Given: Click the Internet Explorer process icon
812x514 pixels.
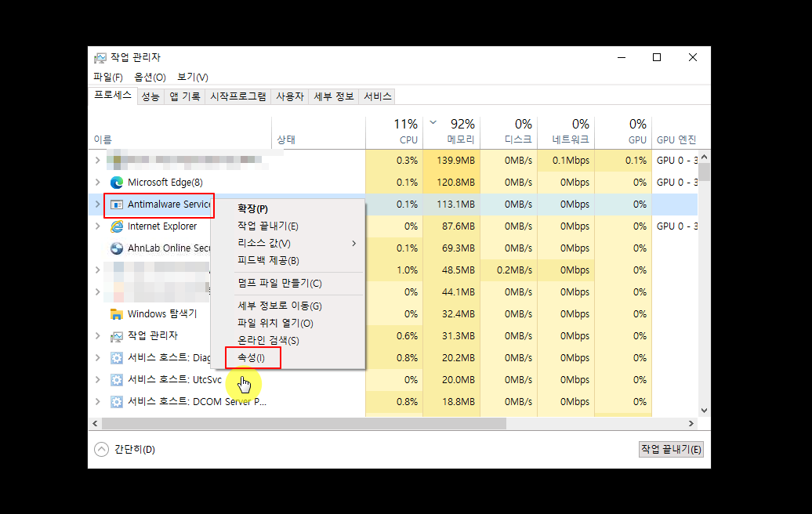Looking at the screenshot, I should (x=117, y=226).
